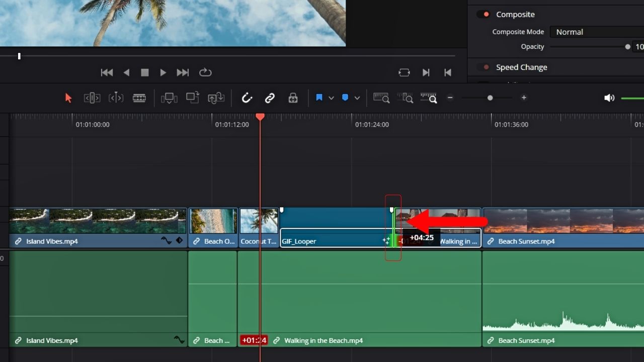
Task: Zoom in with the plus button
Action: [524, 98]
